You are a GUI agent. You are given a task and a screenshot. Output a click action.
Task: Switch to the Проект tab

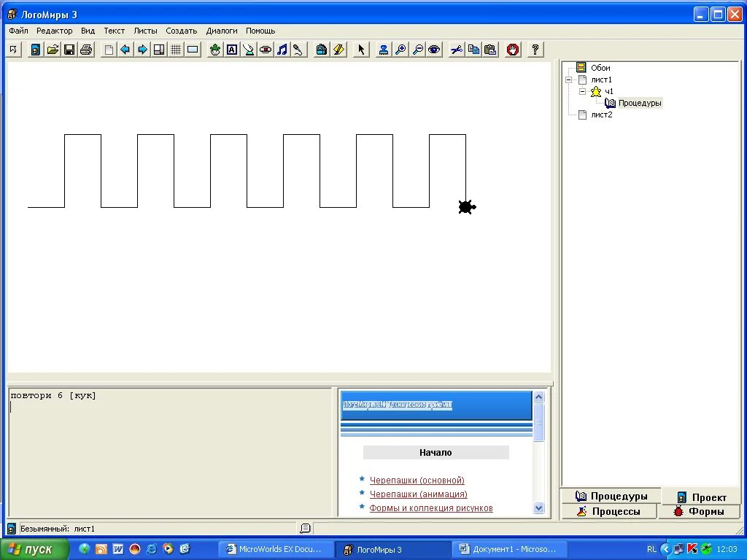click(702, 497)
